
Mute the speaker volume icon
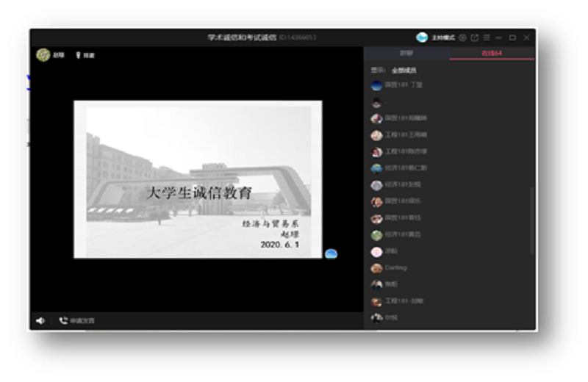click(40, 320)
